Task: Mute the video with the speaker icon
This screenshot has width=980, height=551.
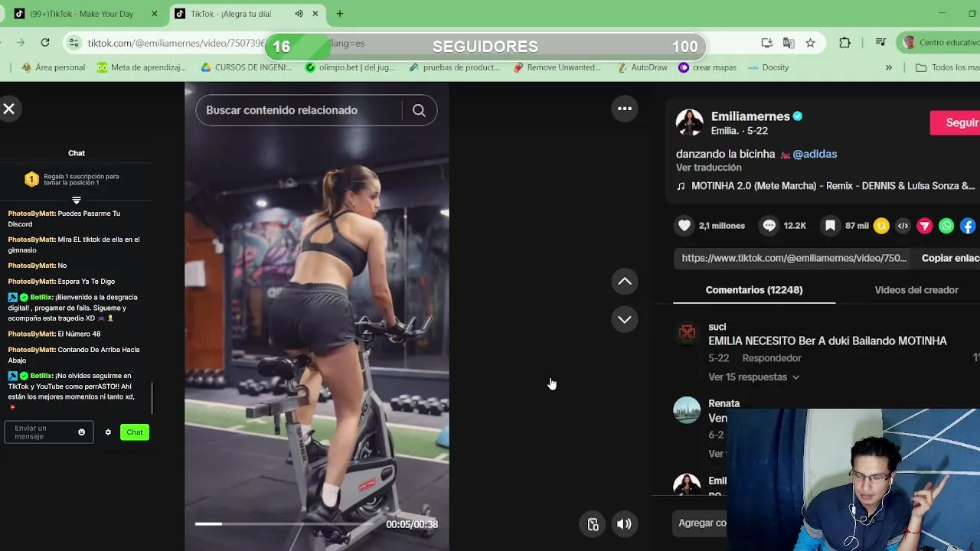Action: (624, 524)
